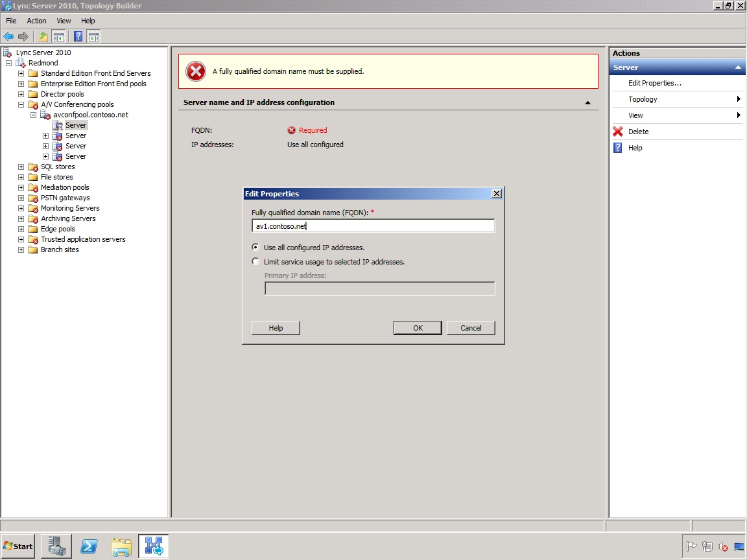Click the Lync Server 2010 root icon
The width and height of the screenshot is (747, 560).
[x=8, y=52]
